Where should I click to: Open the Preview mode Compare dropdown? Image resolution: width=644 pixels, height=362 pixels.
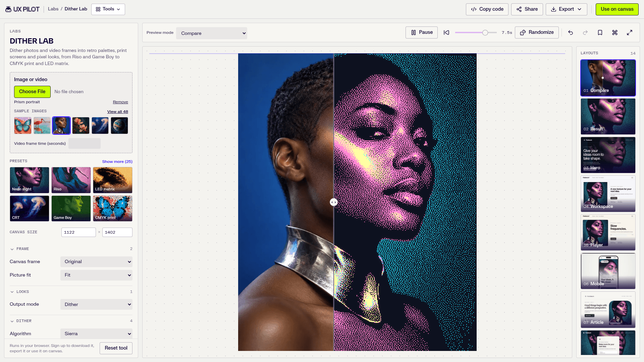point(212,33)
